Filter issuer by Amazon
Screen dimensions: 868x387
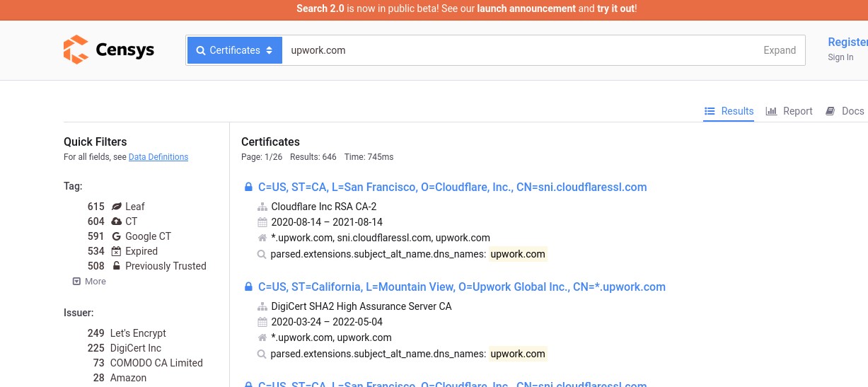coord(128,378)
